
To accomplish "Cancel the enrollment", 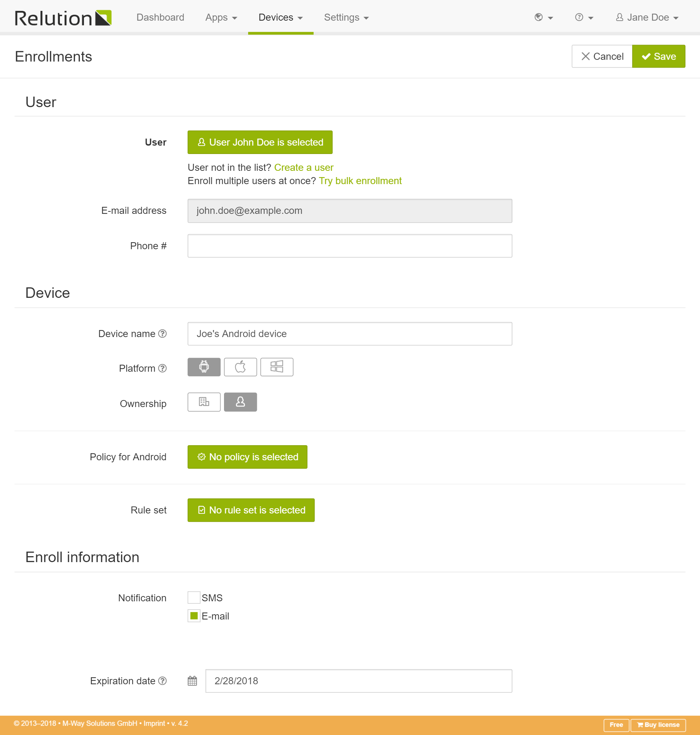I will click(x=602, y=56).
